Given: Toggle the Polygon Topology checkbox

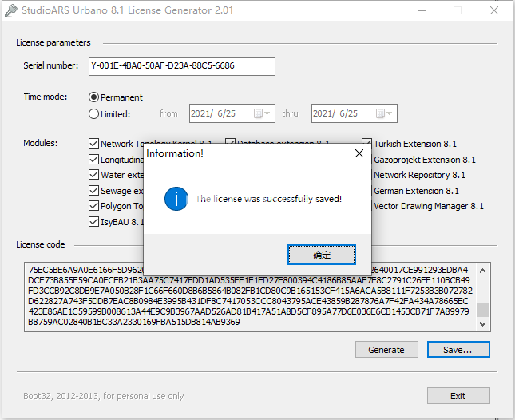Looking at the screenshot, I should (93, 206).
